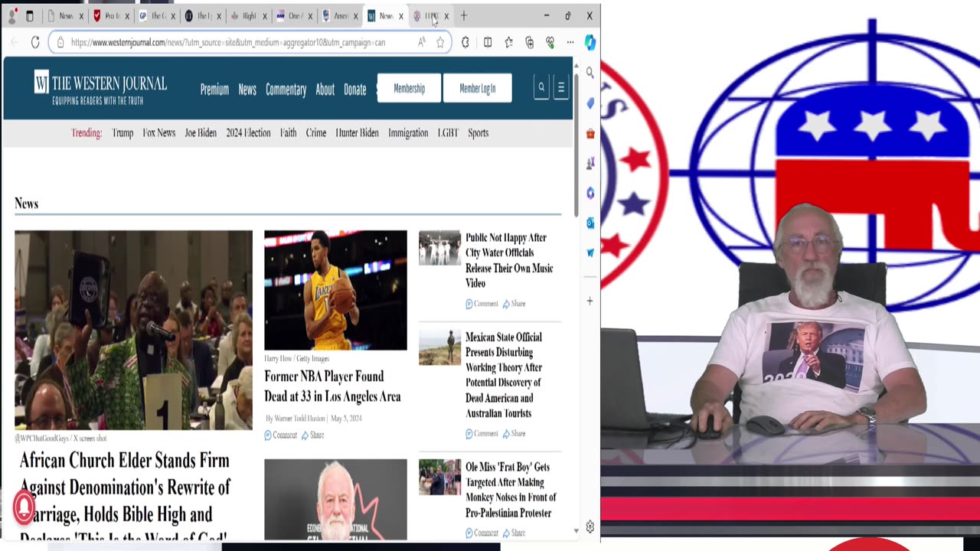Open the Western Journal hamburger menu
This screenshot has height=551, width=980.
[x=561, y=88]
